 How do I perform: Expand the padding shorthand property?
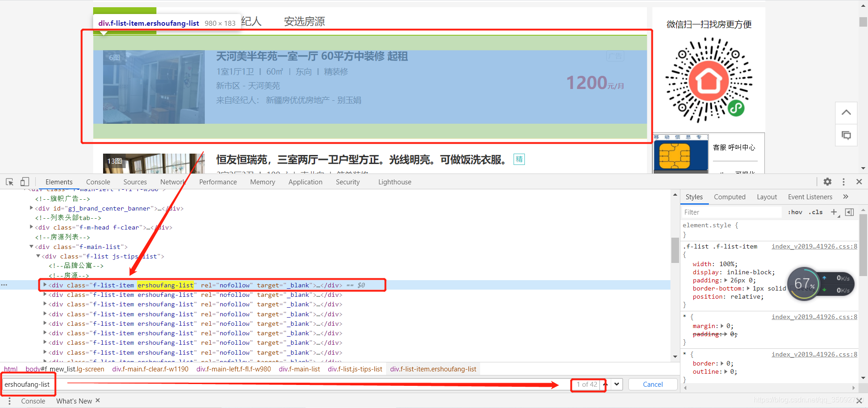(x=726, y=280)
